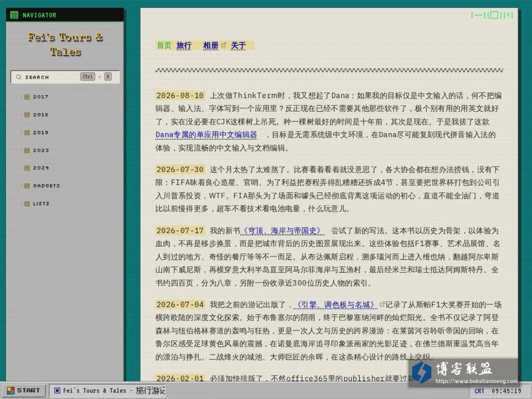Click the Fei's Tours & Tales site title
Viewport: 532px width, 399px height.
tap(65, 44)
